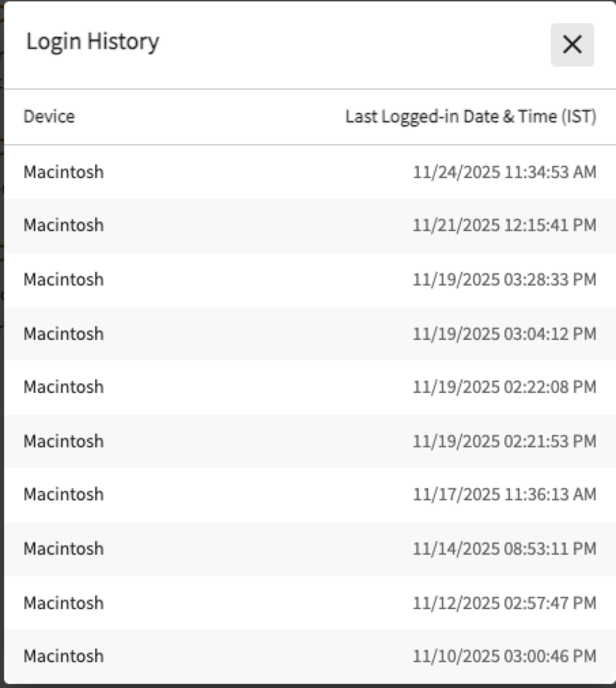Select Macintosh device for the 11/14/2025 login

pos(64,549)
